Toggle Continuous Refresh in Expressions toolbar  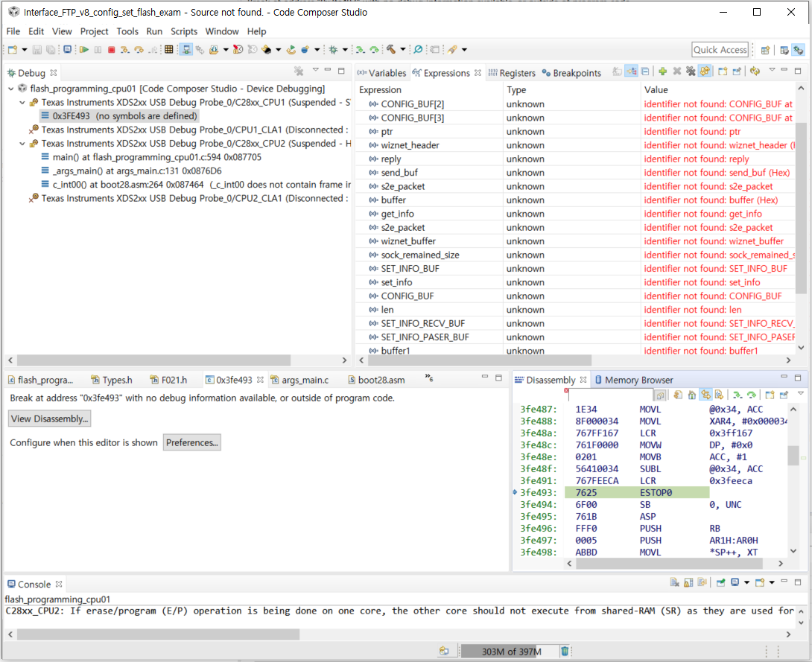click(x=705, y=71)
